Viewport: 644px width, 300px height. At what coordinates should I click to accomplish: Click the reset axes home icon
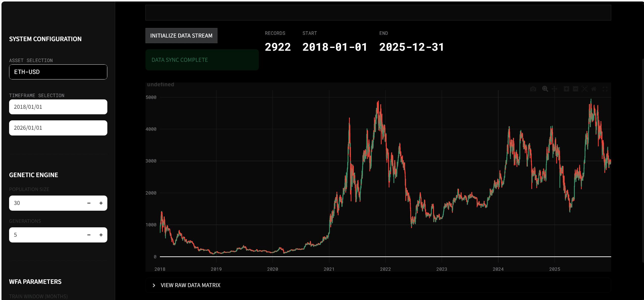tap(594, 89)
